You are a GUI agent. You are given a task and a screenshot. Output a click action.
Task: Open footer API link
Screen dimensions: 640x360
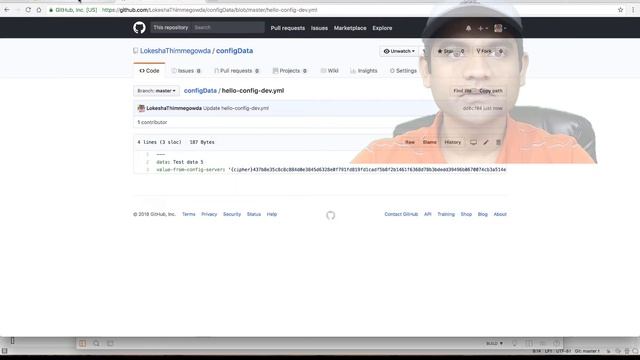coord(427,214)
